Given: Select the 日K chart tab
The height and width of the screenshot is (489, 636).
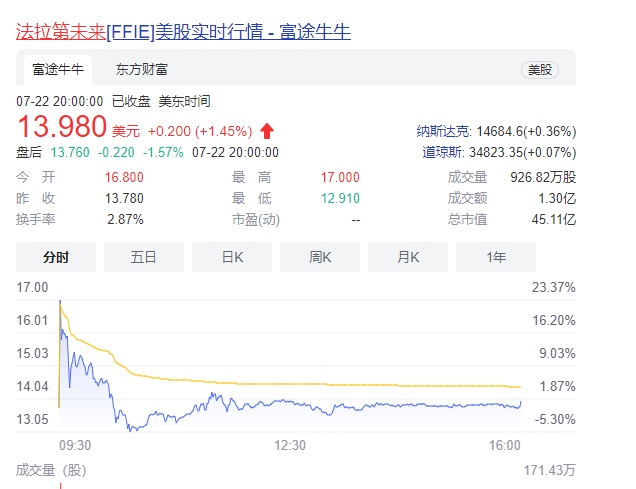Looking at the screenshot, I should pos(232,257).
